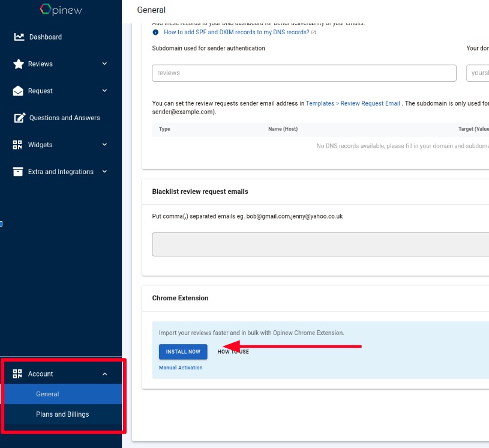Viewport: 489px width, 448px height.
Task: Expand the Extra and Integrations chevron
Action: [x=104, y=171]
